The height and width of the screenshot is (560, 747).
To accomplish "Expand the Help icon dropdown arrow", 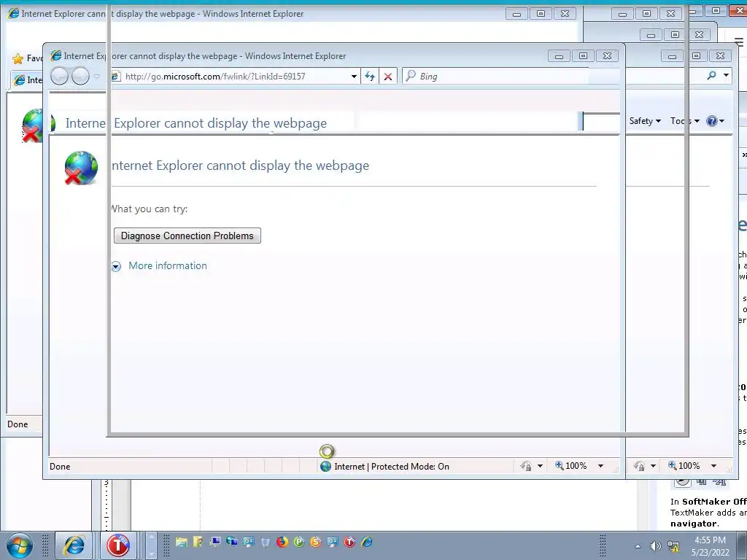I will click(x=721, y=121).
